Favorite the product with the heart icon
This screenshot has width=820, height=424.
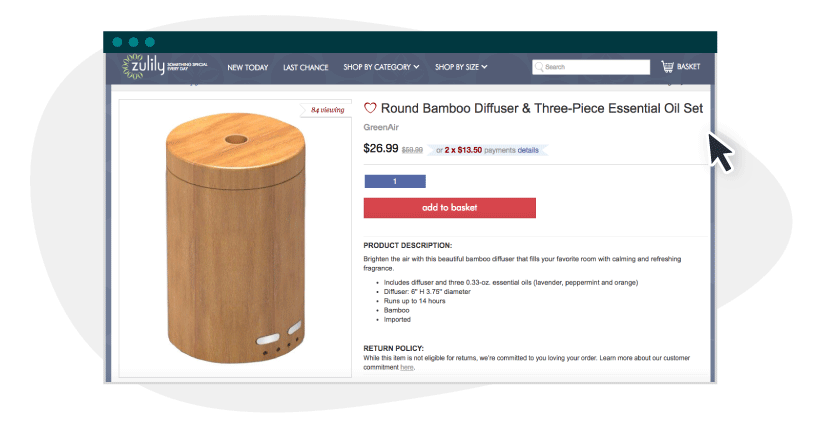coord(370,108)
